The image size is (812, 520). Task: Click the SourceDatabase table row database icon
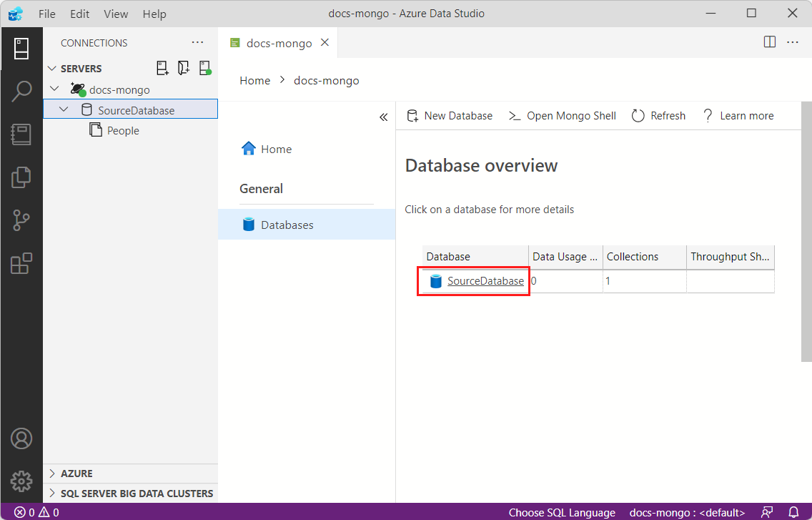tap(436, 281)
